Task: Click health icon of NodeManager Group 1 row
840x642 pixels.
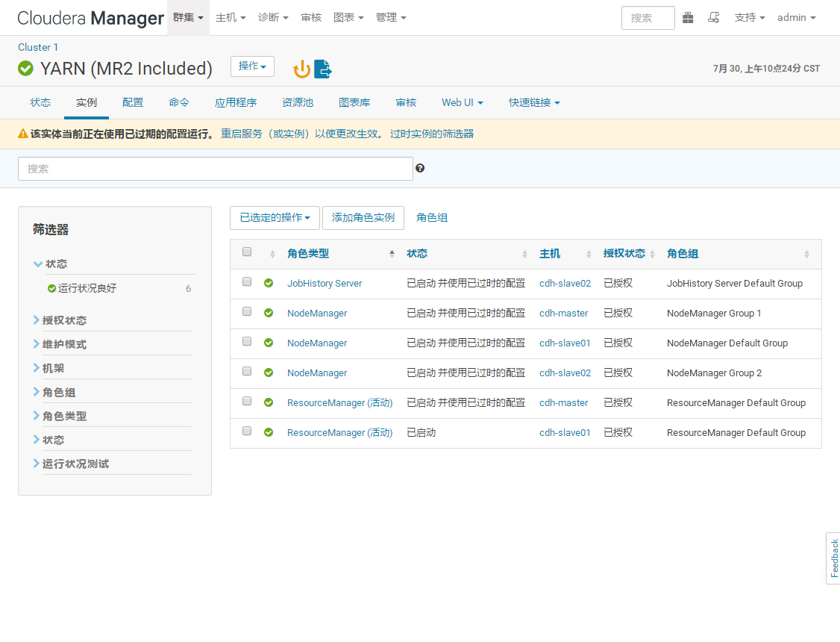Action: point(269,313)
